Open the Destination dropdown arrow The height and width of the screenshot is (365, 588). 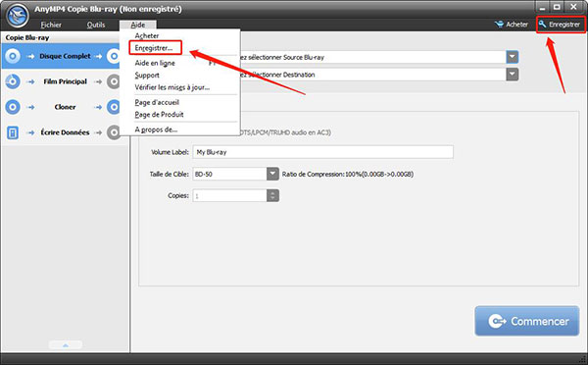(x=513, y=75)
